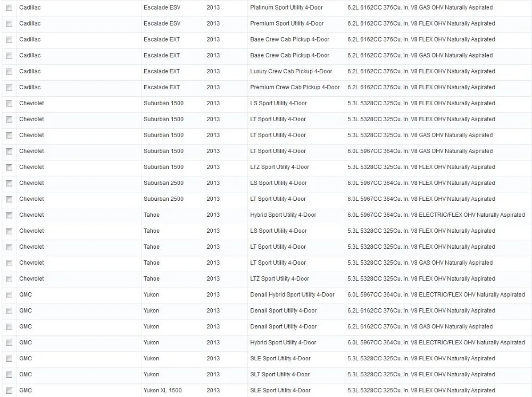Click "Hybrid Sport Utility 4-Door" in Tahoe row
This screenshot has width=532, height=397.
pos(283,215)
